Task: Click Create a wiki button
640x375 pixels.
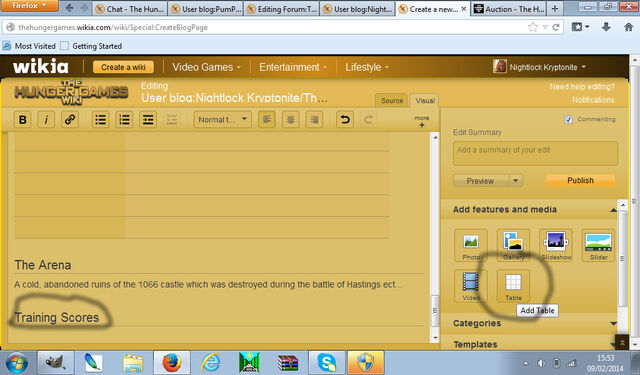Action: [x=123, y=67]
